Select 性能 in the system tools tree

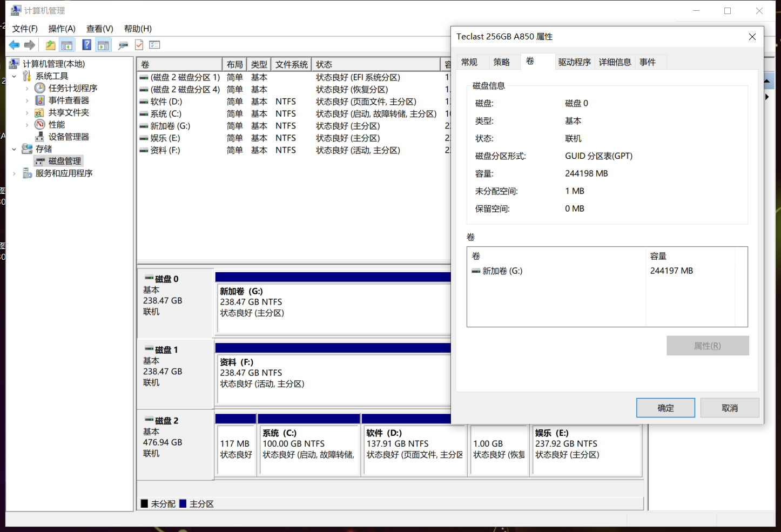[56, 125]
